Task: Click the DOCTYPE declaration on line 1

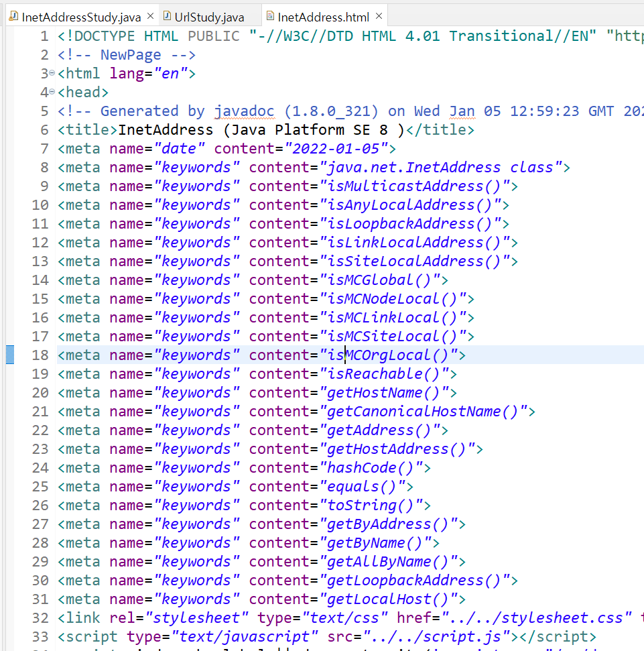Action: pyautogui.click(x=350, y=36)
